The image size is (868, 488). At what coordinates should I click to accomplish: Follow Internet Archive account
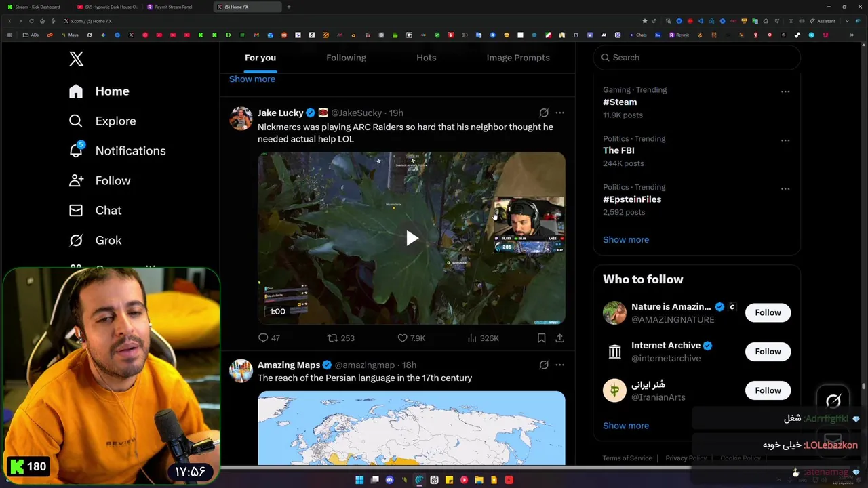tap(768, 351)
